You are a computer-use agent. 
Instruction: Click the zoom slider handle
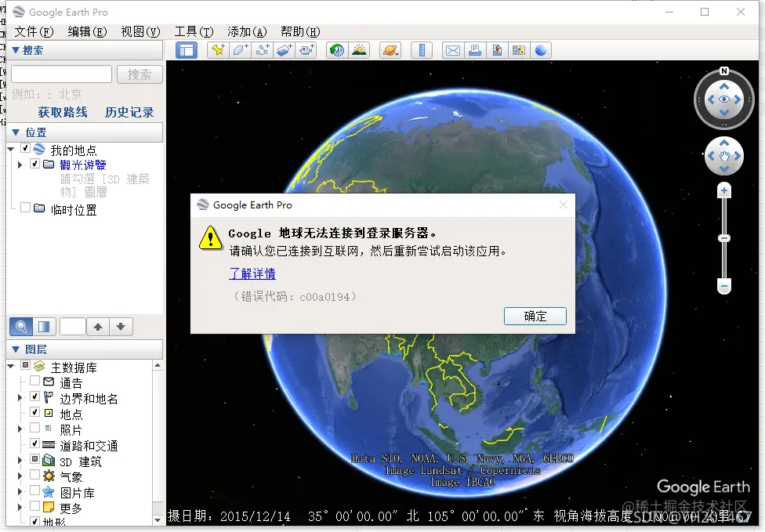[724, 238]
